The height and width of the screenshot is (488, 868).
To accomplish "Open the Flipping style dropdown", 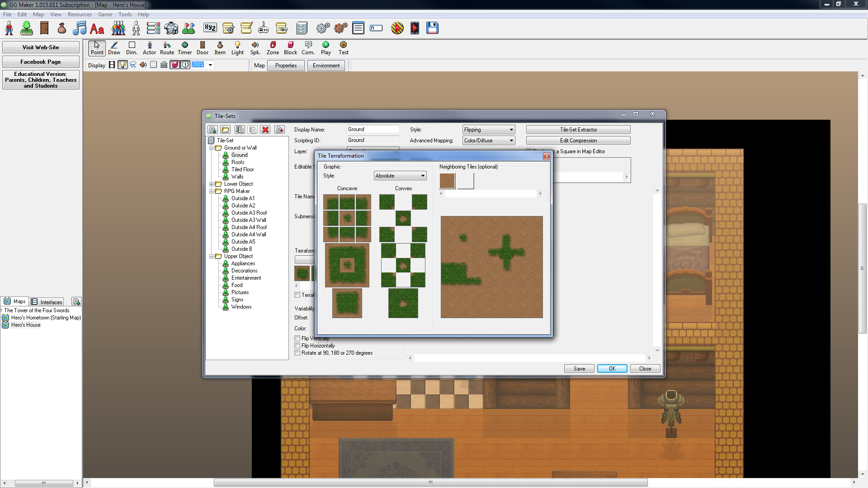I will 488,130.
